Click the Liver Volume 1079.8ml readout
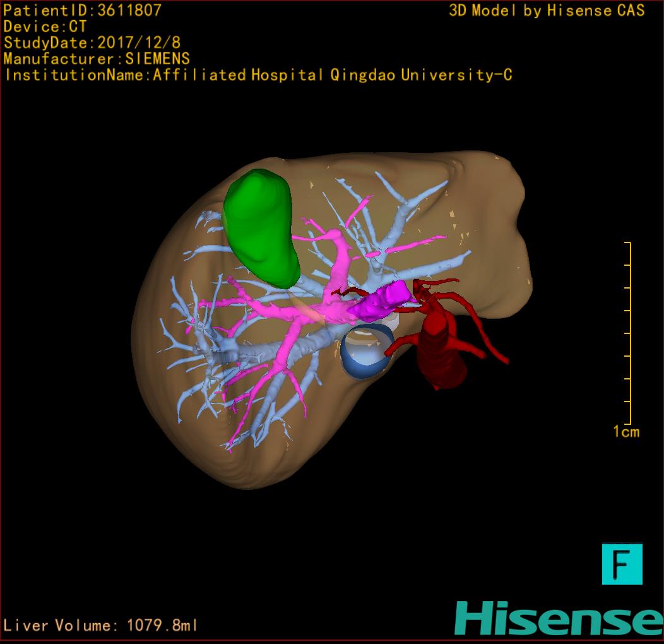Image resolution: width=664 pixels, height=644 pixels. (x=101, y=626)
